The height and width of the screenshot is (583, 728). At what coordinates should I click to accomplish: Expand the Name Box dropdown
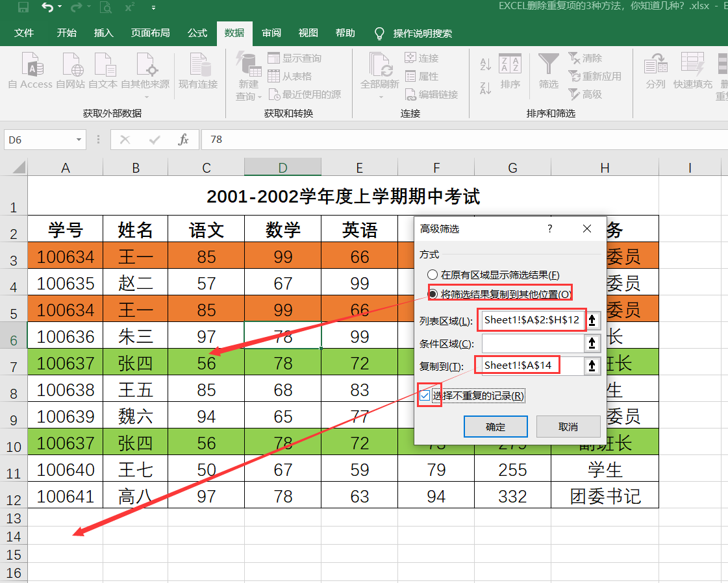(x=79, y=139)
